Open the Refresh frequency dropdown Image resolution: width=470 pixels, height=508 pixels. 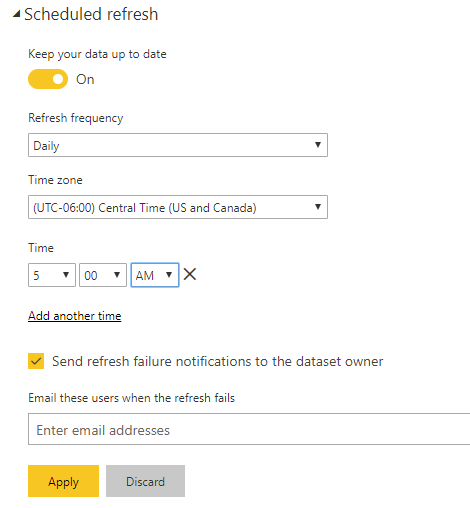[x=178, y=145]
